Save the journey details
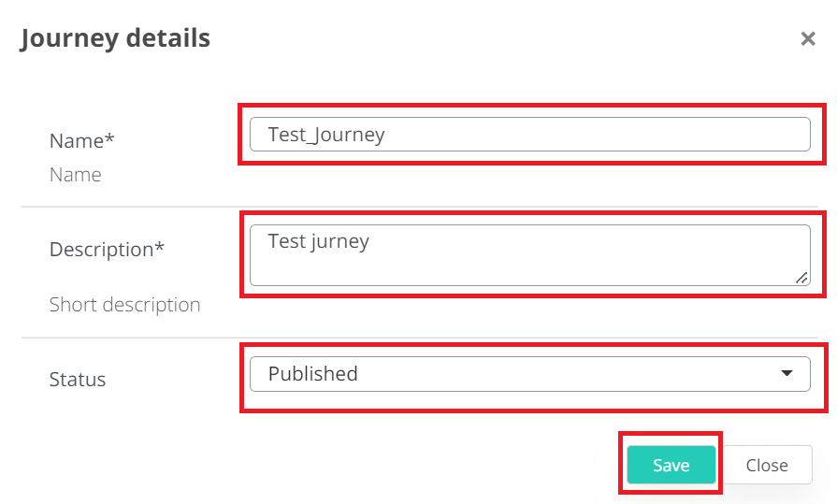The height and width of the screenshot is (504, 837). pos(671,465)
